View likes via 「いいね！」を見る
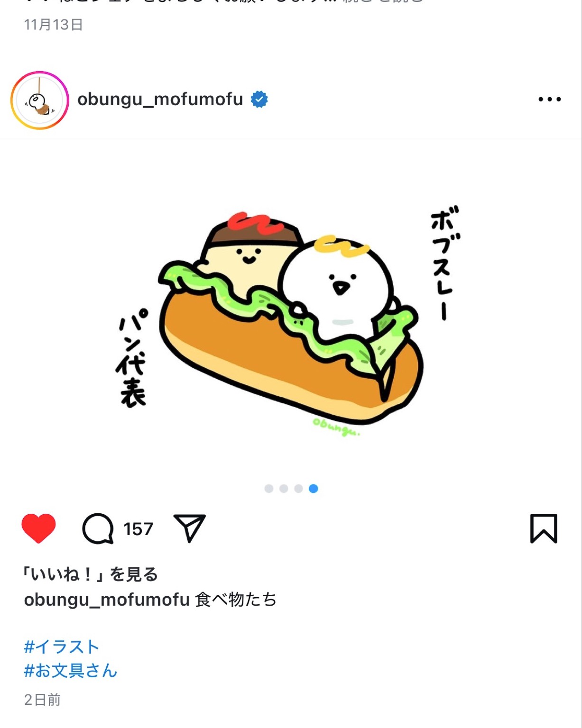The width and height of the screenshot is (582, 728). (91, 574)
